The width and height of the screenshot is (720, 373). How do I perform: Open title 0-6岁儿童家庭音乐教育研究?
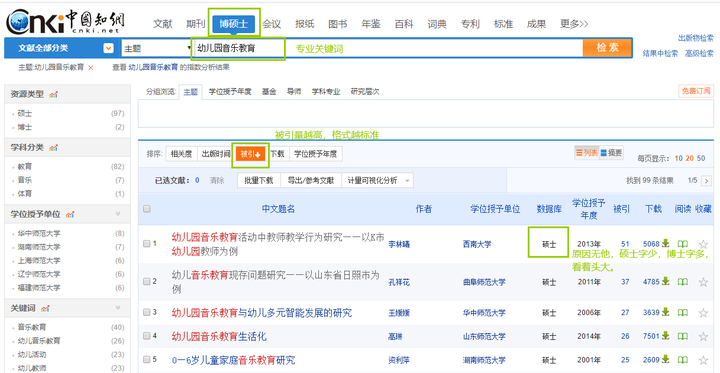pyautogui.click(x=233, y=360)
